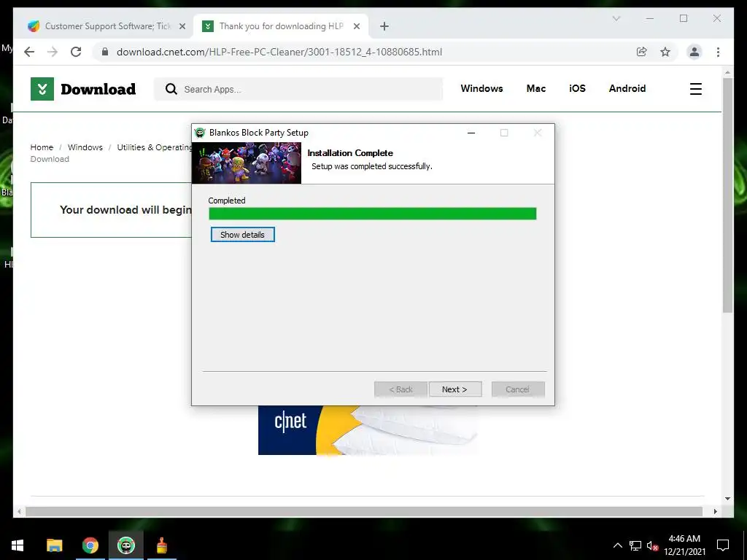Click the green Download logo icon
Screen dimensions: 747x560
(42, 89)
